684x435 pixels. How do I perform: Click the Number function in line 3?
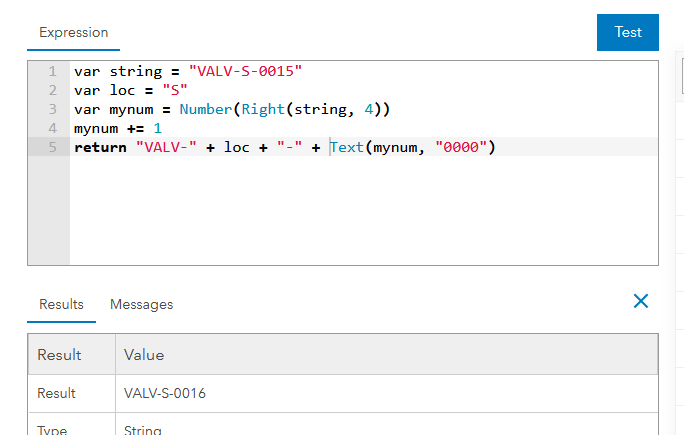206,110
